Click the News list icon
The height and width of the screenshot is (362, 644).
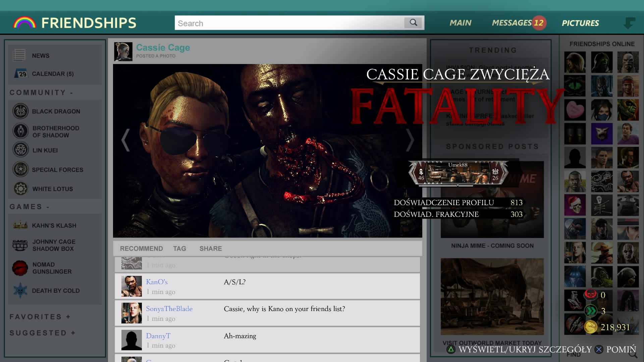(19, 55)
